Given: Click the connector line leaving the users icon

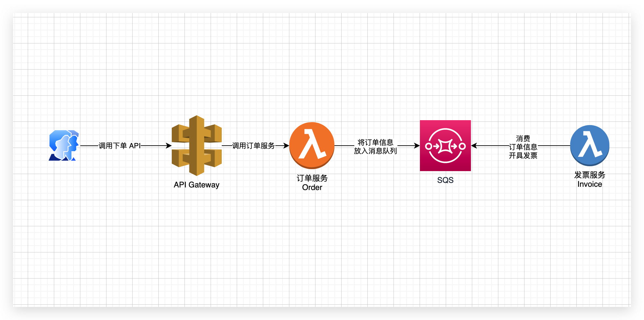Looking at the screenshot, I should 89,146.
